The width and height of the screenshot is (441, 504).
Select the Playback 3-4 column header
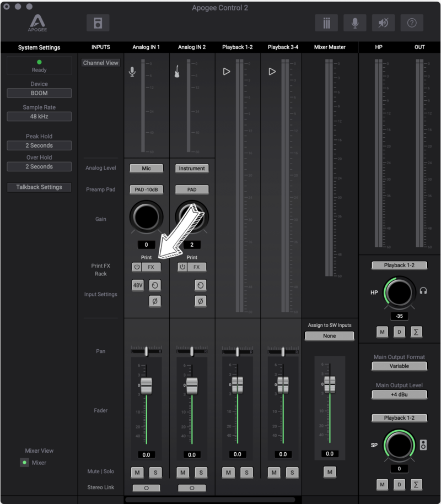[x=283, y=47]
